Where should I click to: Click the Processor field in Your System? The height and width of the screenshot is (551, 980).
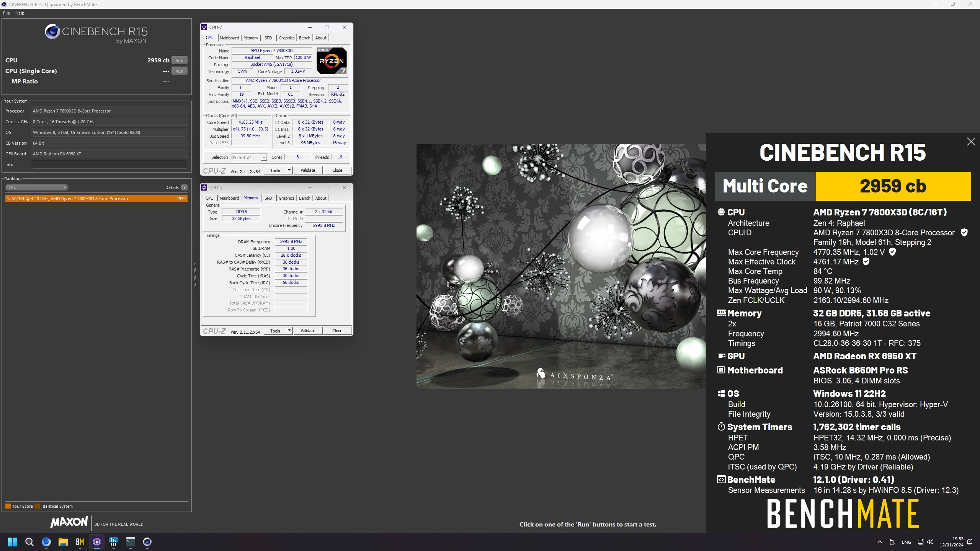coord(109,111)
